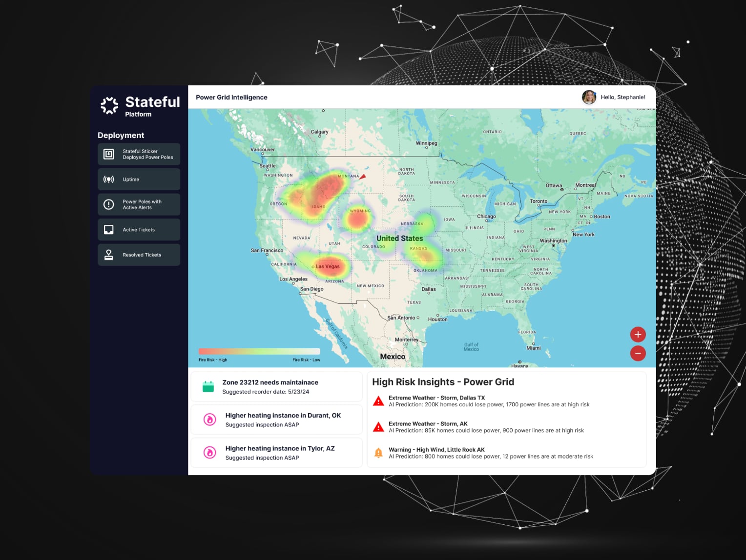746x560 pixels.
Task: Select the Zone 23212 maintenance card
Action: [276, 387]
